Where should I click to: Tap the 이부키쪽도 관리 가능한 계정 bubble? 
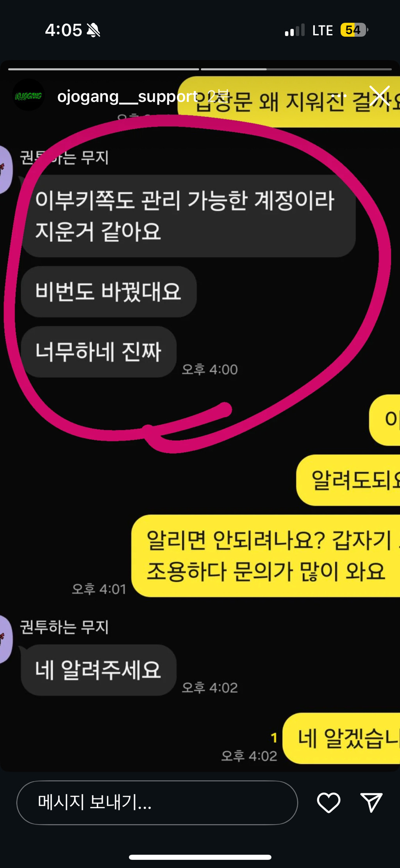pos(188,216)
